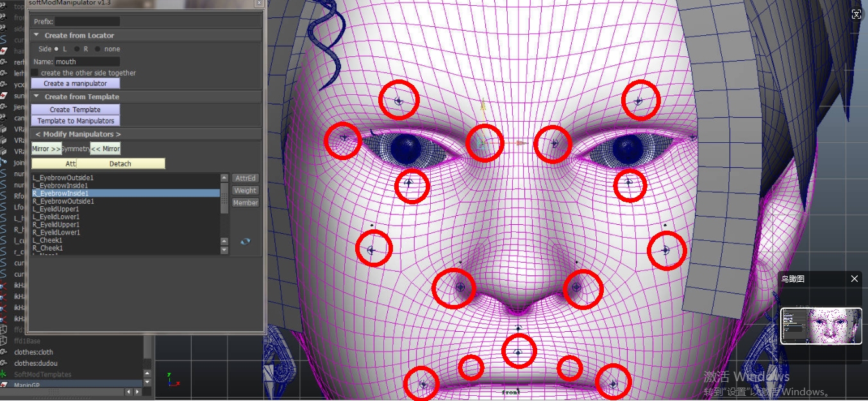
Task: Enable 'create the other side together' checkbox
Action: tap(35, 73)
